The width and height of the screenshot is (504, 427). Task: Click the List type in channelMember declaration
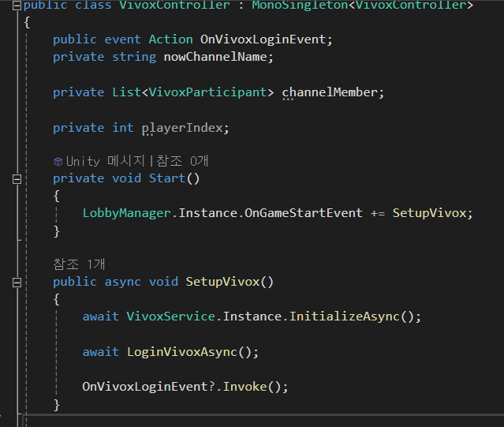[127, 92]
